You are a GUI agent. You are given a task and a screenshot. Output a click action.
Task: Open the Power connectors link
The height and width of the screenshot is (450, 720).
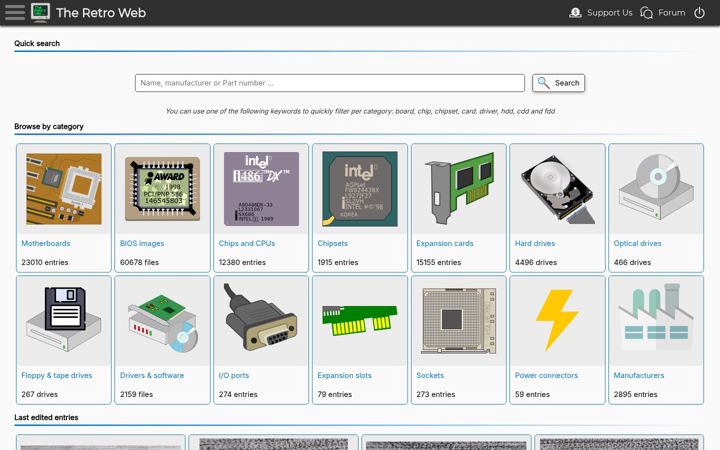point(546,375)
